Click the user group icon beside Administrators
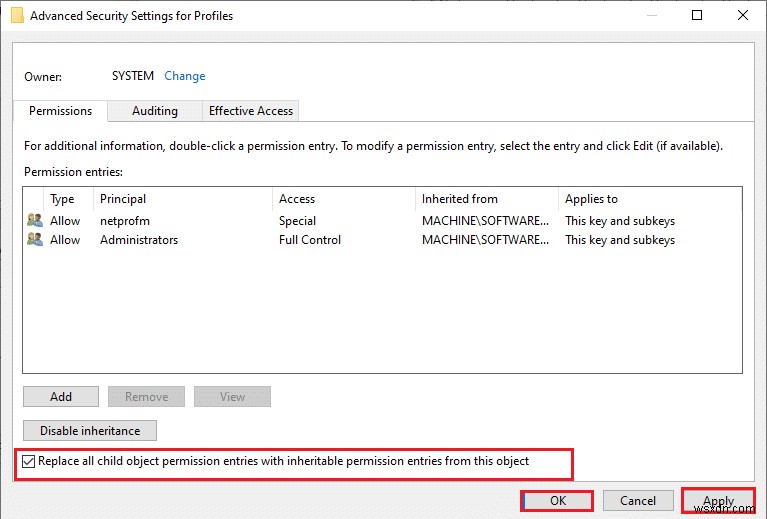Viewport: 767px width, 519px height. [x=35, y=239]
